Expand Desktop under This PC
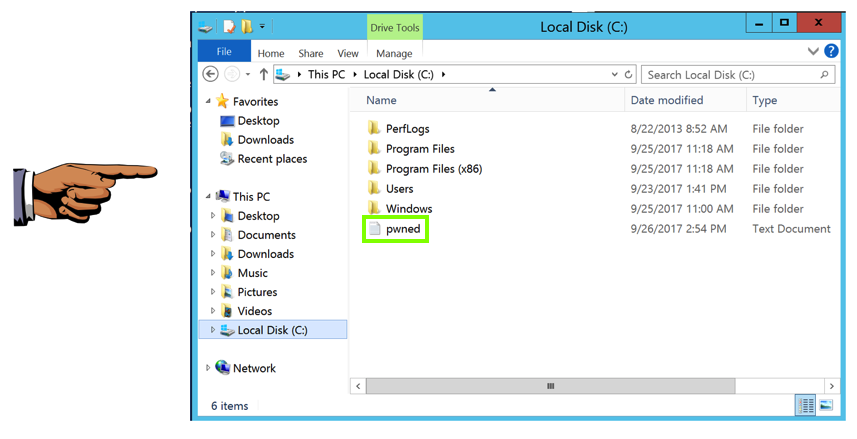 [213, 215]
